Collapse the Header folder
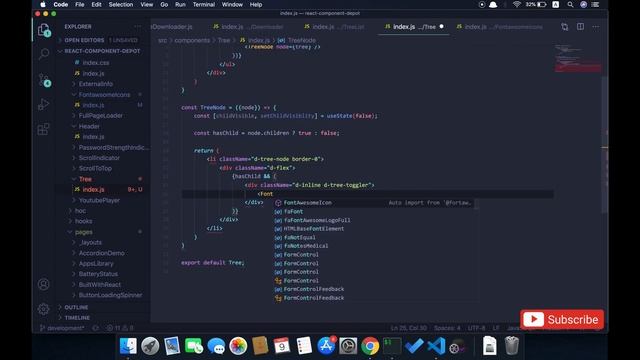 click(89, 127)
